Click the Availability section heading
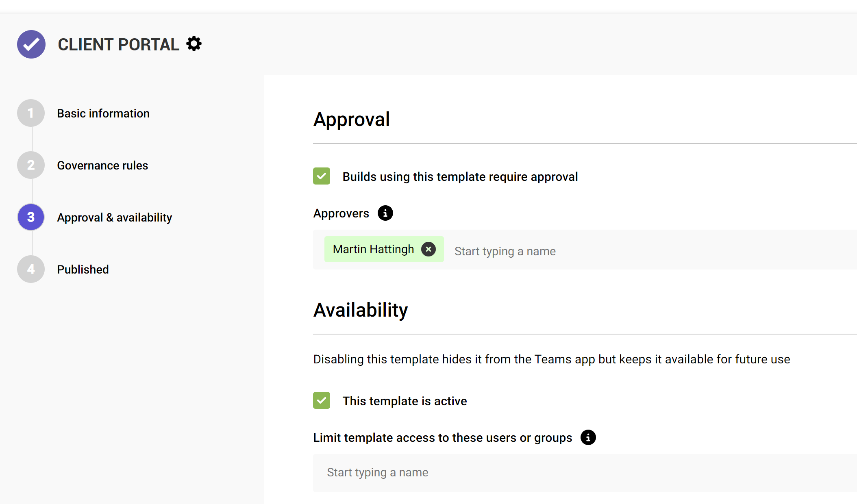Image resolution: width=857 pixels, height=504 pixels. 361,310
